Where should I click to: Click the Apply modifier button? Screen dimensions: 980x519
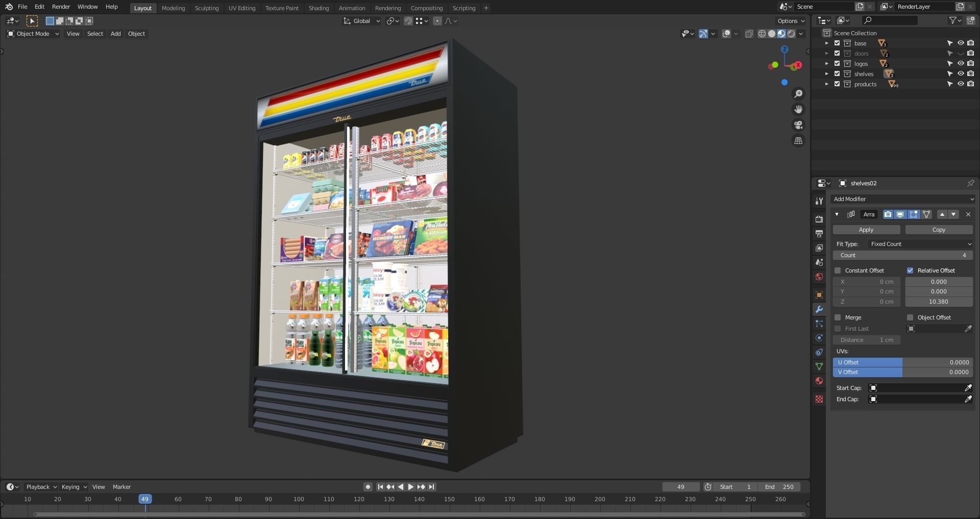coord(866,230)
